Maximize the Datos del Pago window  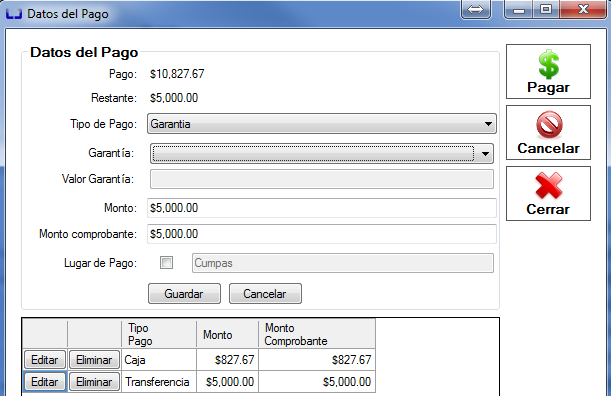point(546,9)
